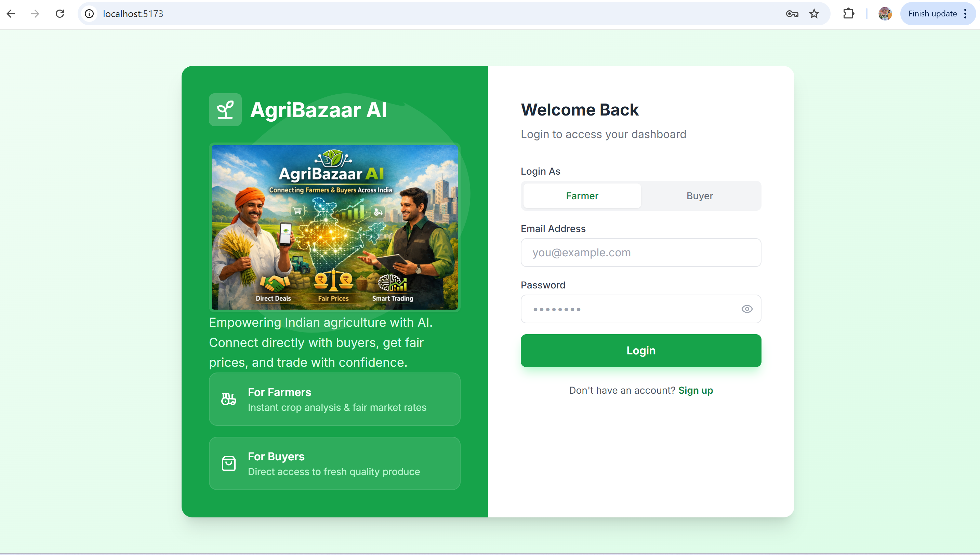Go back to the previous page

point(11,14)
